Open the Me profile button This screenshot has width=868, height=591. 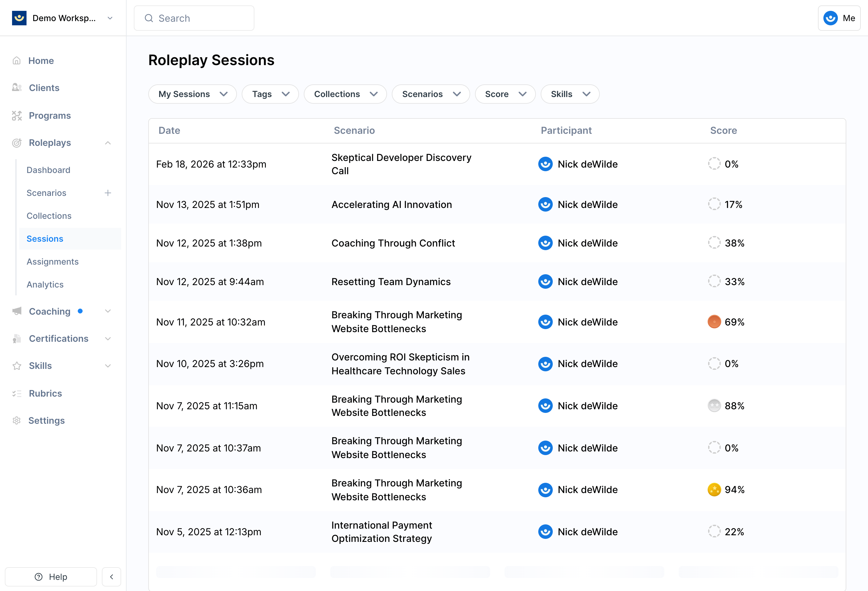(x=839, y=18)
